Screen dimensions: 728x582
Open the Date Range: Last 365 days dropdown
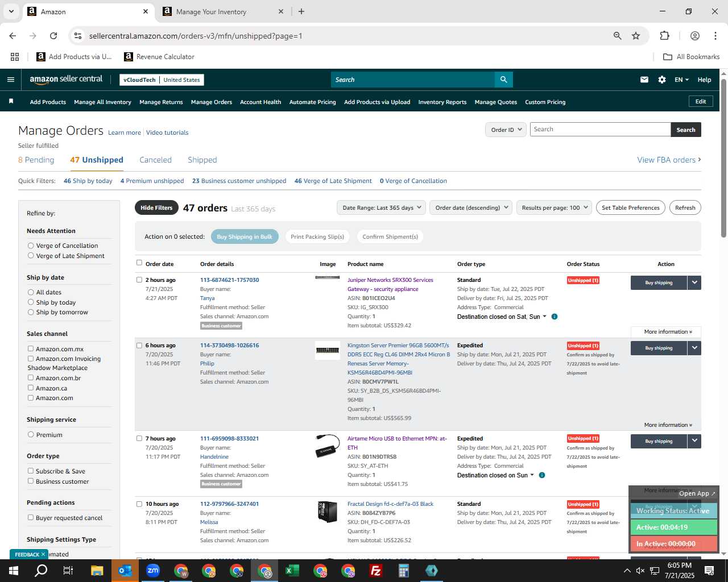click(381, 207)
